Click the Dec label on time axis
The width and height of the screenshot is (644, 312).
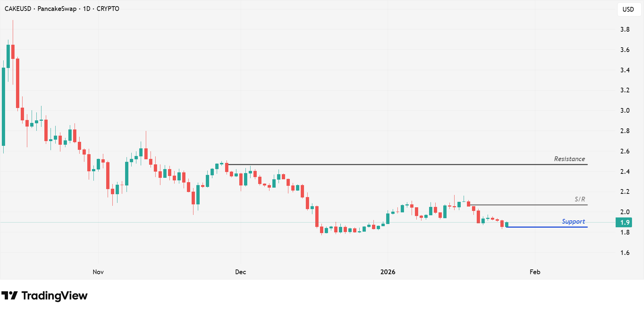tap(241, 272)
